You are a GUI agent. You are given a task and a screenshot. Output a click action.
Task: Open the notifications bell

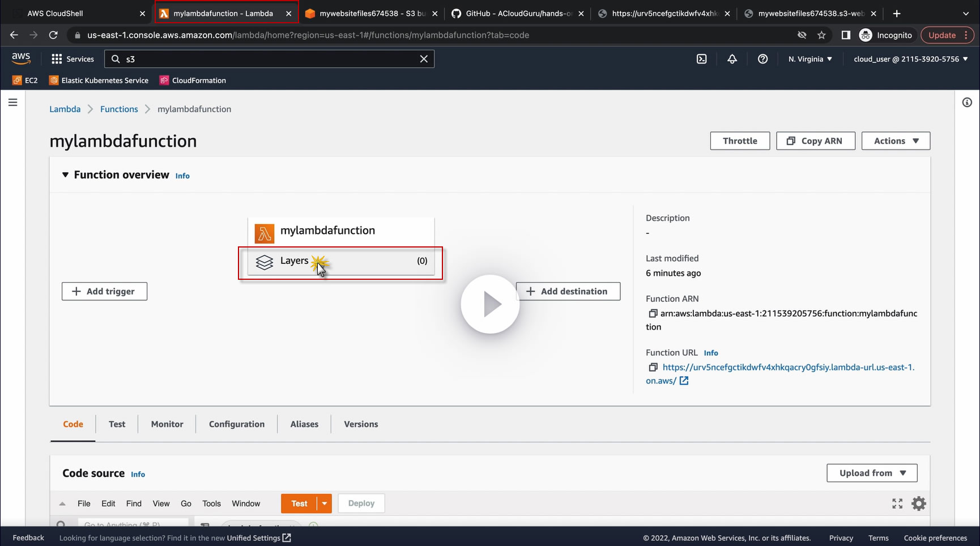click(732, 59)
